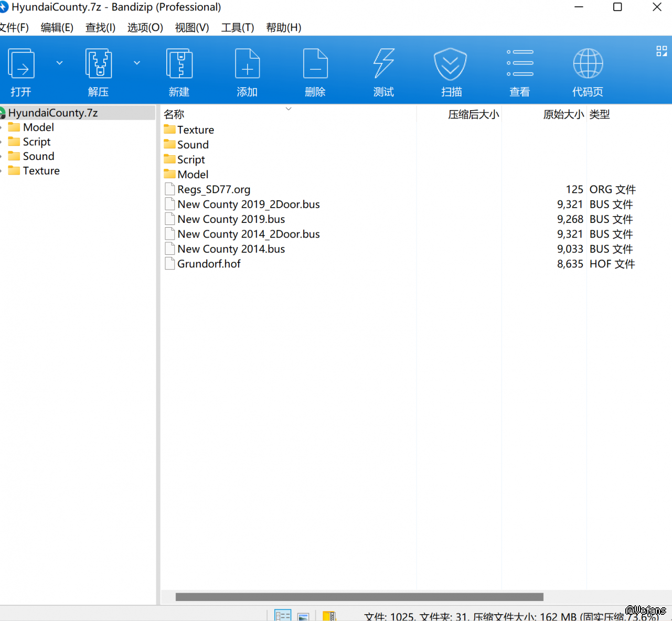
Task: Open the dropdown arrow next to Extract
Action: tap(137, 63)
